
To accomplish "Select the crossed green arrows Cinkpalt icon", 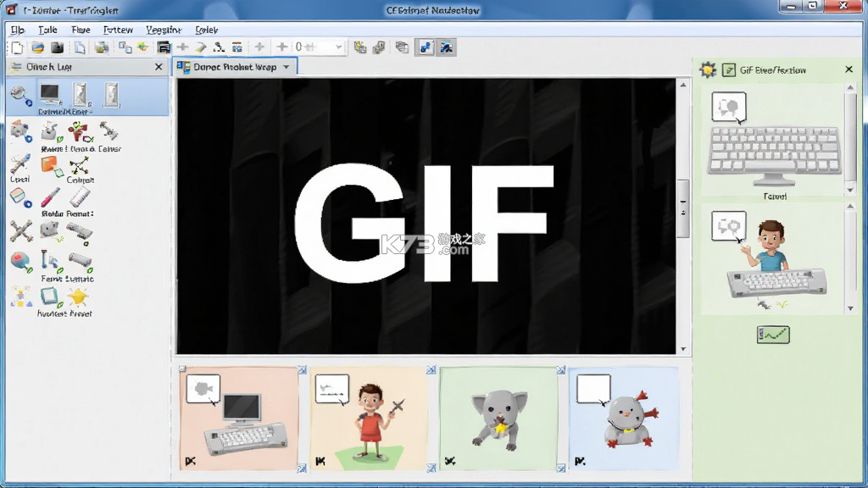I will (x=80, y=165).
